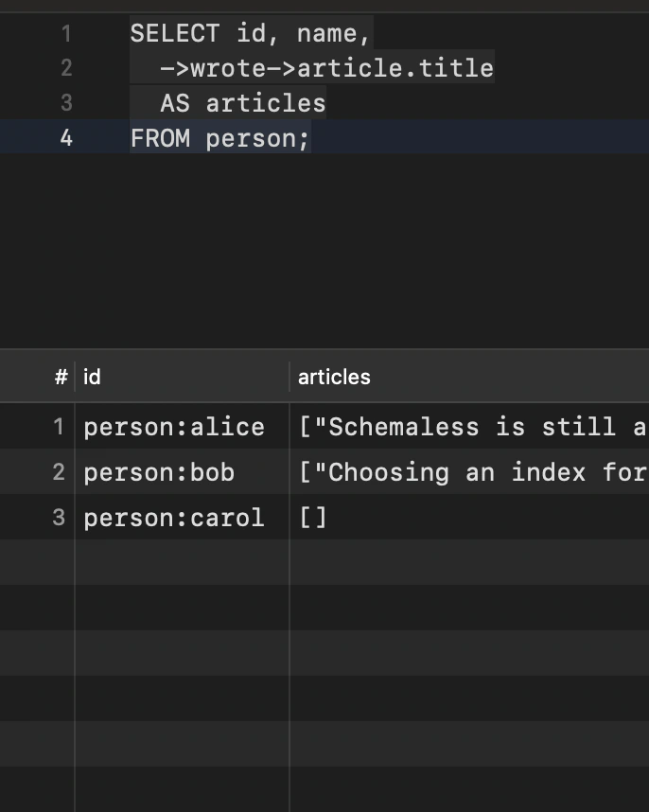Select the person:alice cell
Viewport: 649px width, 812px height.
(182, 427)
